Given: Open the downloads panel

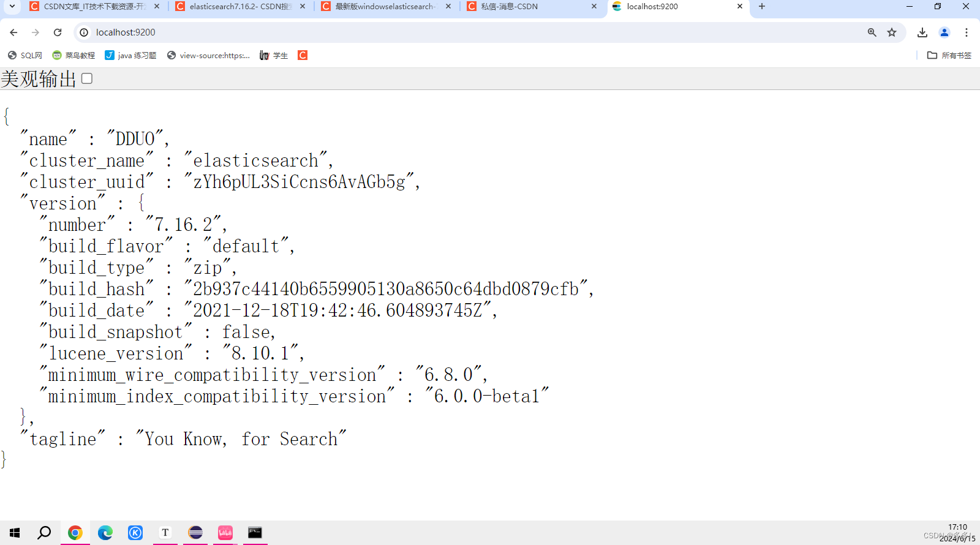Looking at the screenshot, I should coord(922,32).
